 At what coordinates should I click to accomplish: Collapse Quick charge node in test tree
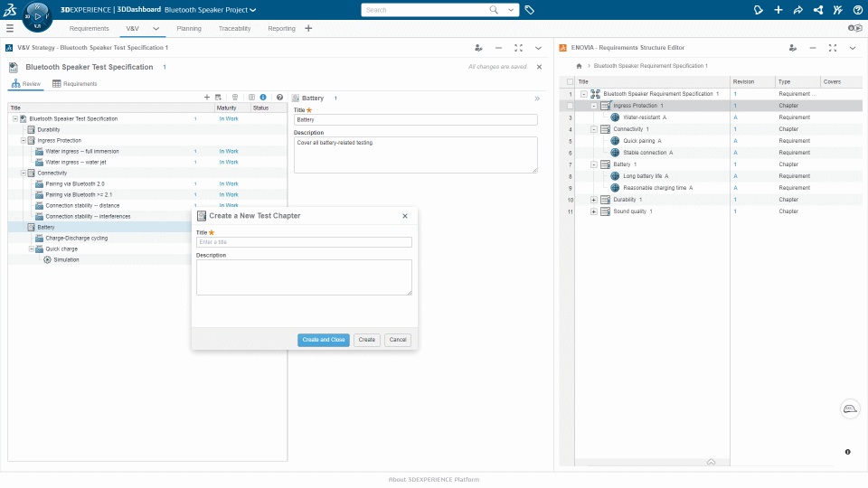coord(32,249)
